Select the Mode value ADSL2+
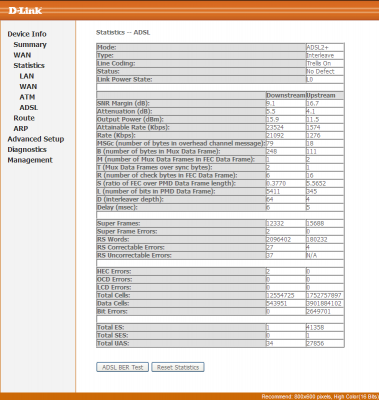This screenshot has width=379, height=400. click(317, 48)
